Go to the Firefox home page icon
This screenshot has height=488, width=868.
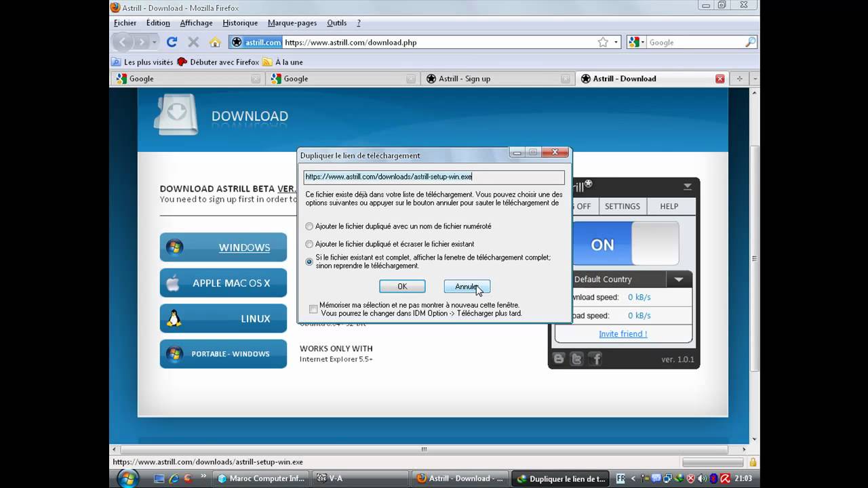pos(215,42)
